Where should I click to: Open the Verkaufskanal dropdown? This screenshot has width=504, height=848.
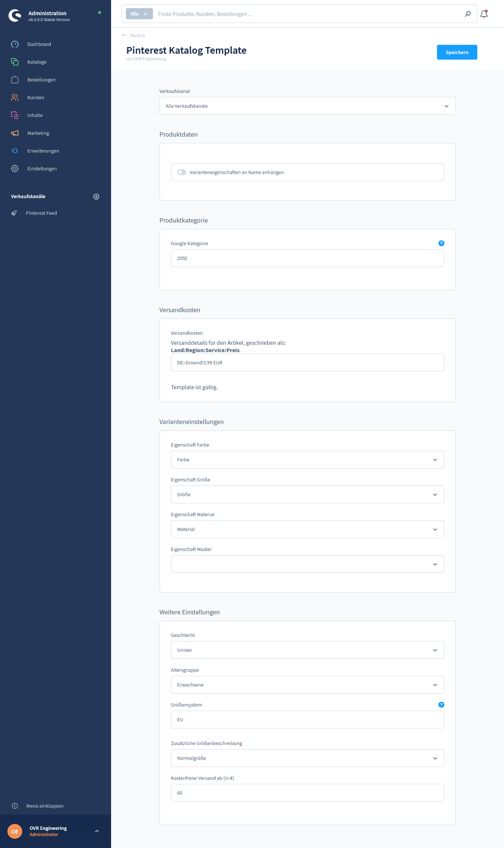[307, 106]
